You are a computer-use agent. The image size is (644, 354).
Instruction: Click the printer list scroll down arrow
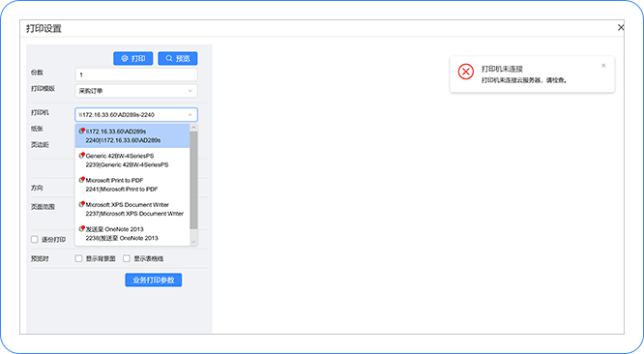(x=193, y=242)
